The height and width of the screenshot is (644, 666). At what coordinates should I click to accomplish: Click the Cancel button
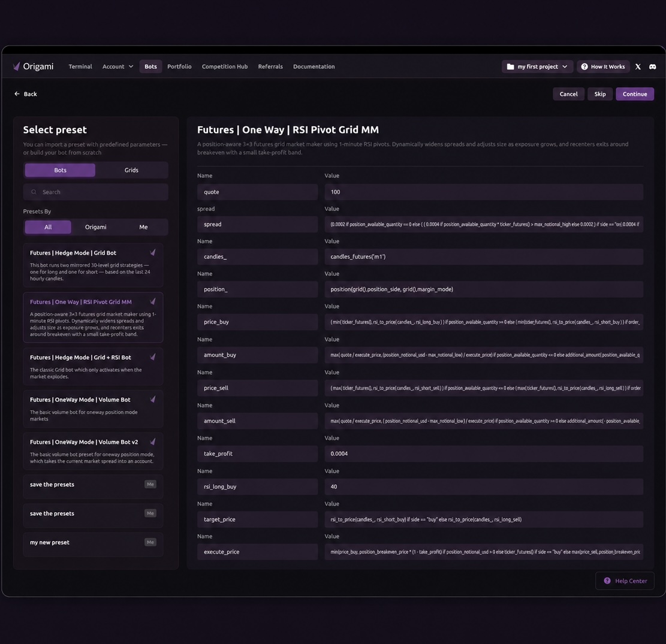click(x=568, y=94)
